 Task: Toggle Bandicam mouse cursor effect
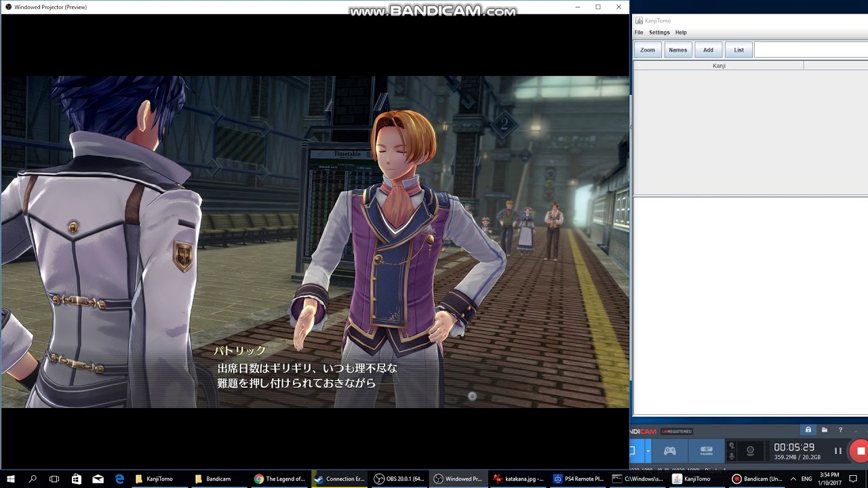click(x=731, y=445)
